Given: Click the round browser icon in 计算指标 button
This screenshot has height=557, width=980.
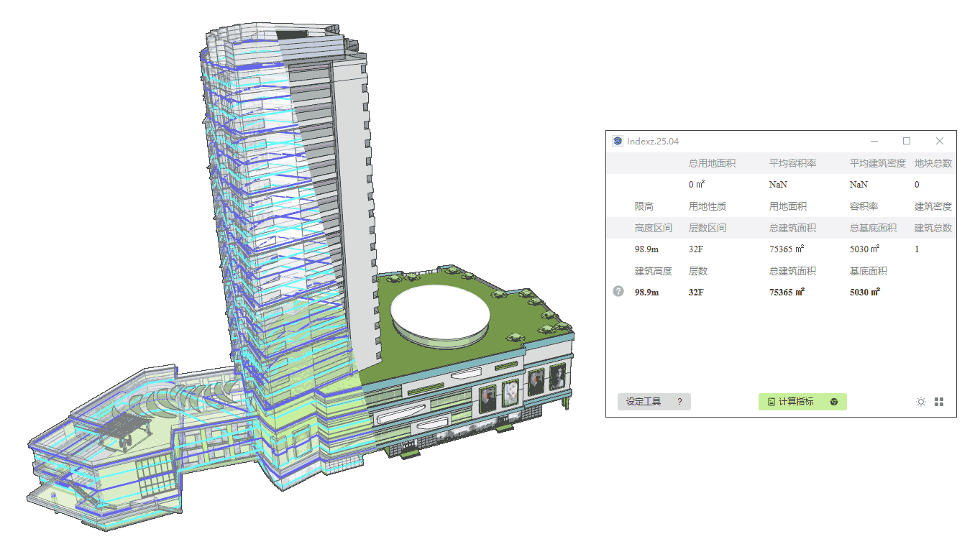Looking at the screenshot, I should (834, 402).
